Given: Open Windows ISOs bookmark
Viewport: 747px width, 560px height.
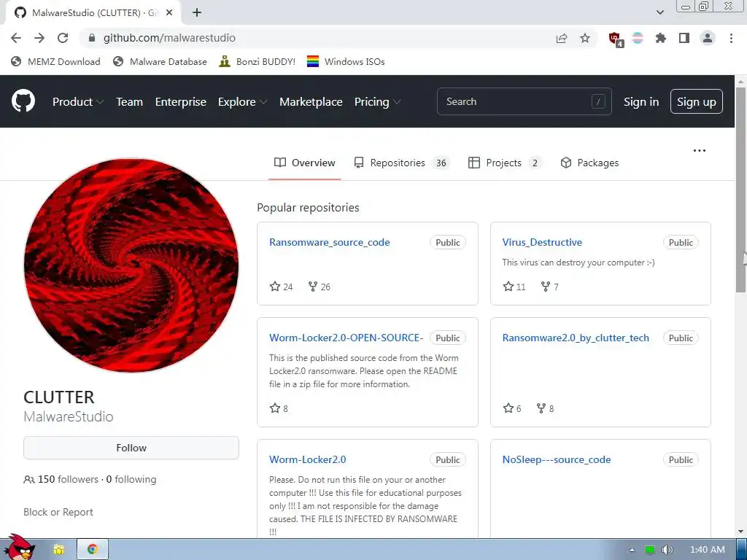Looking at the screenshot, I should click(x=346, y=61).
